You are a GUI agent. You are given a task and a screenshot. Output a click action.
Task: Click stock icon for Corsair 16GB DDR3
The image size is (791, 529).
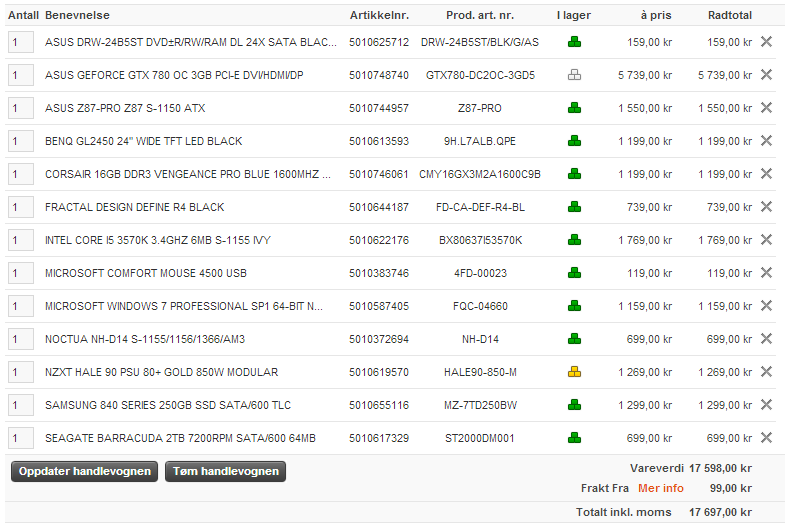[x=574, y=174]
